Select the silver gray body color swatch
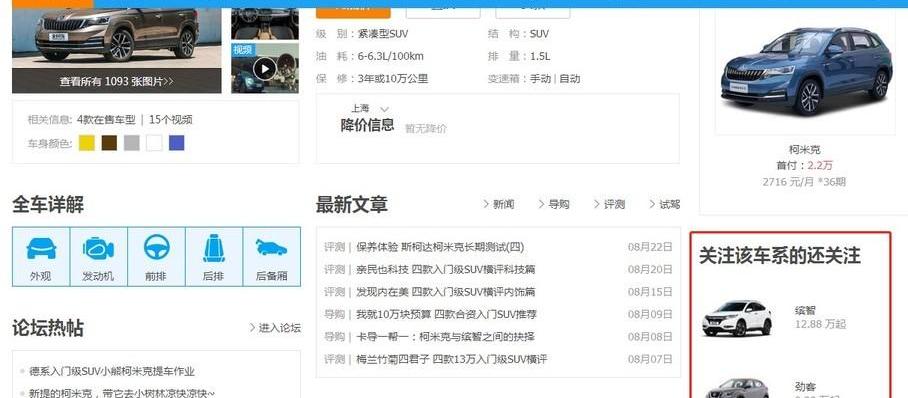The width and height of the screenshot is (908, 398). [x=131, y=143]
